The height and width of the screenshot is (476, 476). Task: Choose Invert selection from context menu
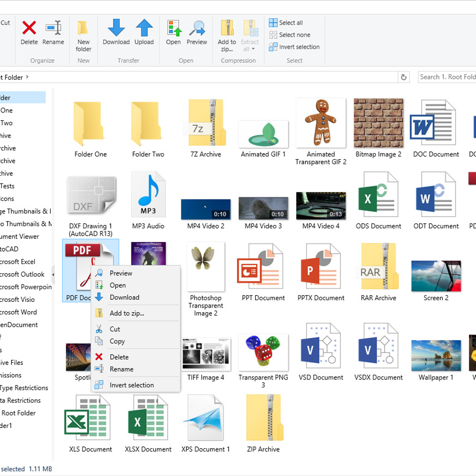136,385
